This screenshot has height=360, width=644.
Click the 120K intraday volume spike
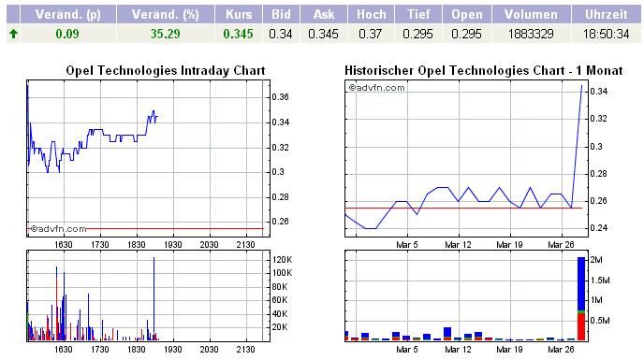tap(154, 298)
